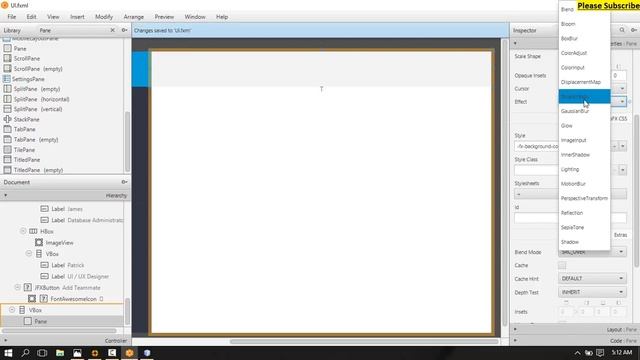Open the Library panel options gear menu

point(124,30)
